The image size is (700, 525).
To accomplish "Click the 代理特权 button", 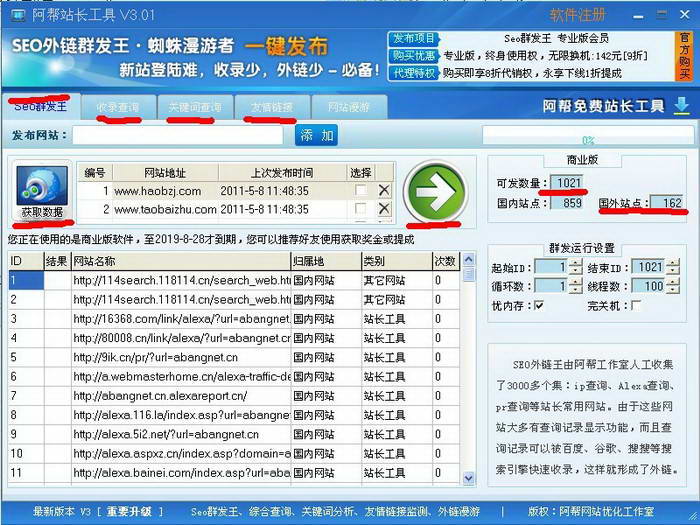I will tap(414, 73).
